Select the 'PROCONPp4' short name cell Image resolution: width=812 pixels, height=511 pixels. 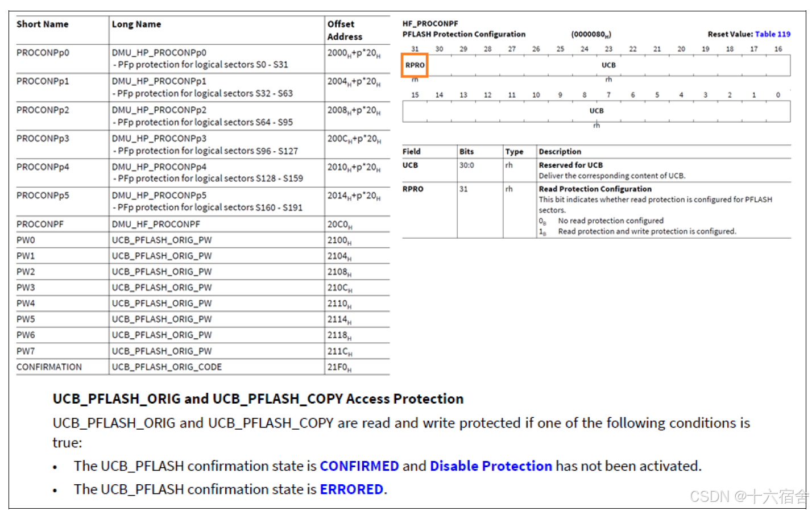[43, 167]
